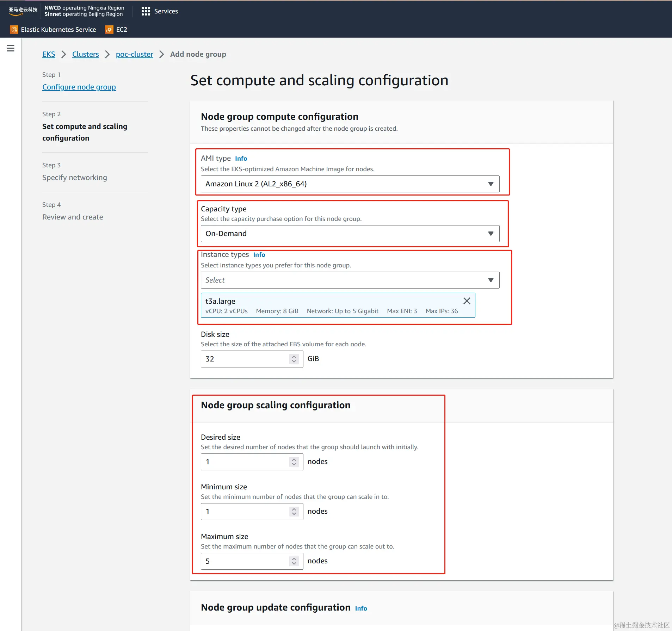Click the Network: Up to 5 Gigabit text
The height and width of the screenshot is (631, 672).
(x=343, y=311)
